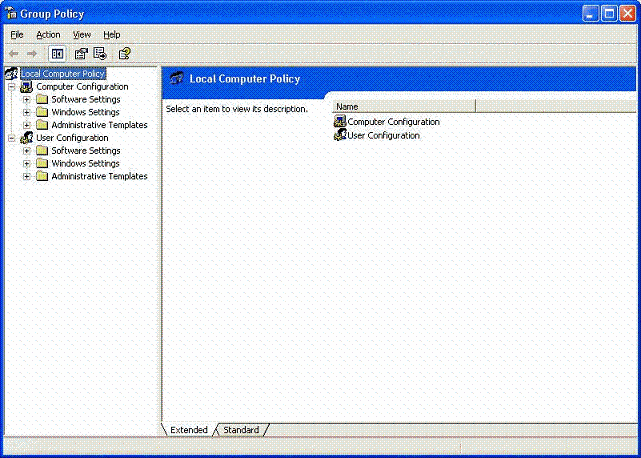Click Software Settings folder icon under Computer Configuration
This screenshot has width=641, height=458.
[x=42, y=99]
